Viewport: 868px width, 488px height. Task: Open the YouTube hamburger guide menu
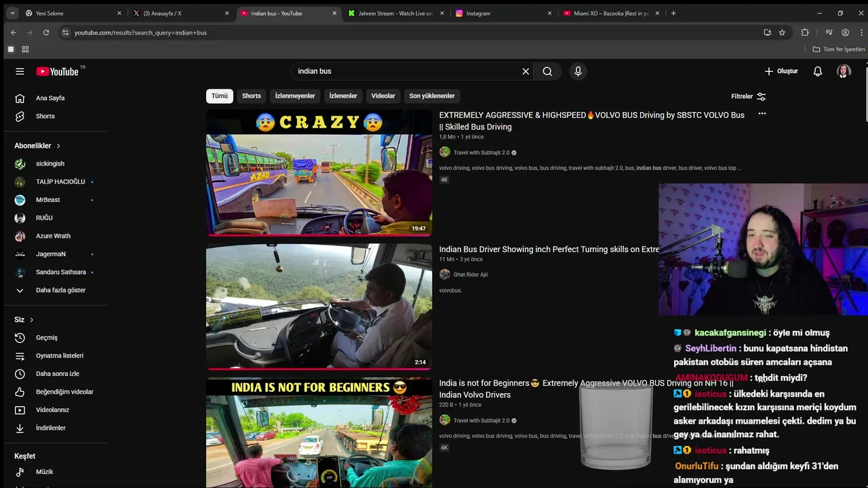[20, 71]
